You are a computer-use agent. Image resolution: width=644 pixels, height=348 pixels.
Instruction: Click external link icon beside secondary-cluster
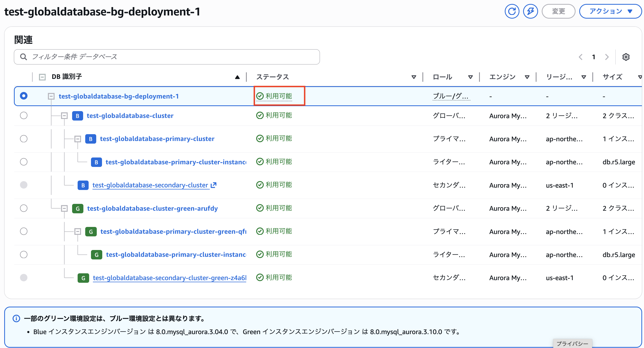tap(214, 185)
